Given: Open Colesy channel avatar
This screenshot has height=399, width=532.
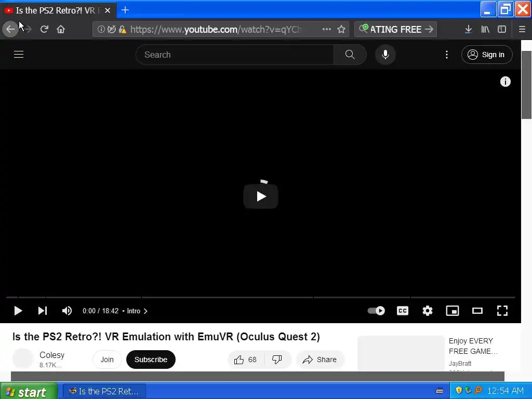Looking at the screenshot, I should coord(23,359).
